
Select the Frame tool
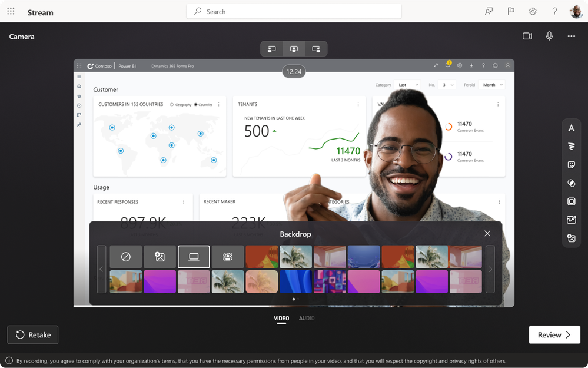pos(571,201)
